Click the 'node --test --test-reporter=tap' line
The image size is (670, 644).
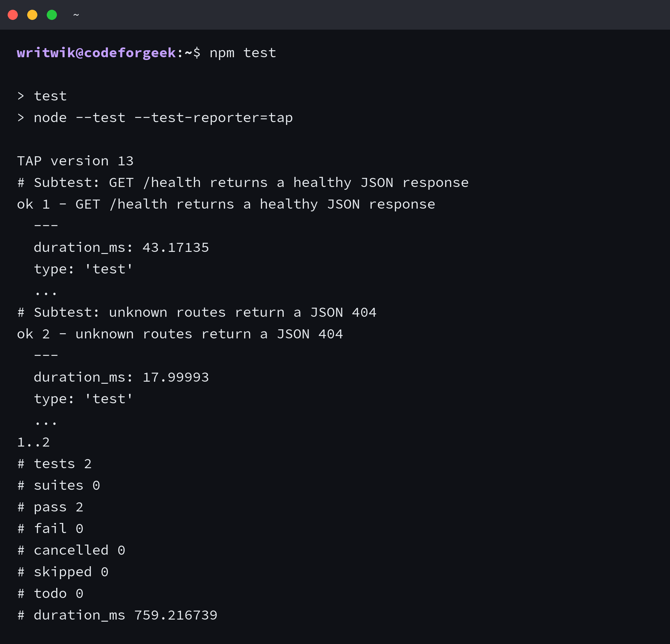(155, 118)
